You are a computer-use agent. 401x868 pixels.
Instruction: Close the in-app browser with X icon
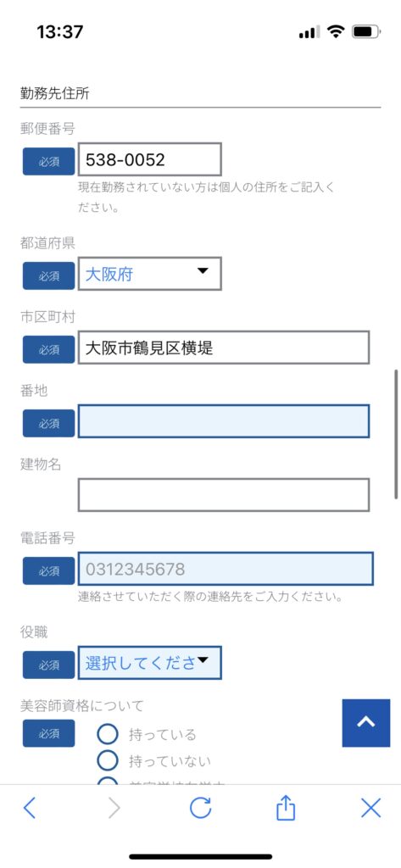[370, 808]
